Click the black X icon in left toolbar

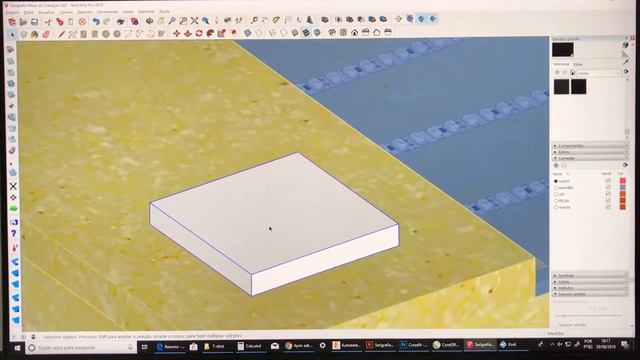[13, 186]
